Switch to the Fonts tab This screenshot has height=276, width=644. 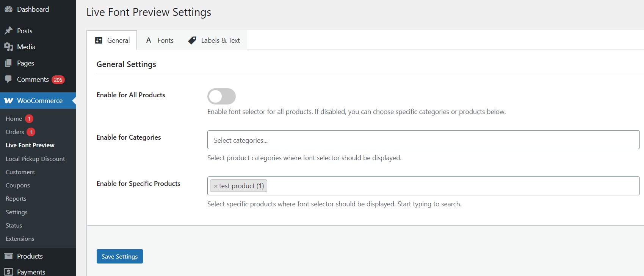(x=160, y=41)
